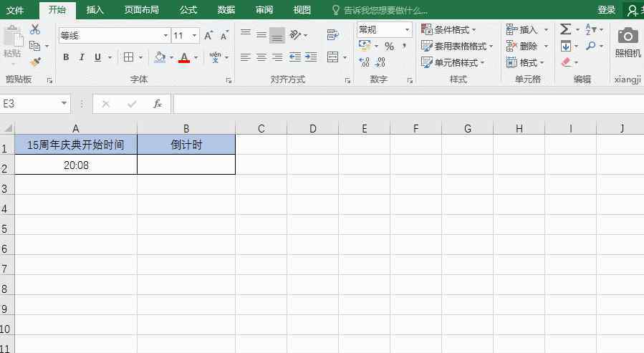The width and height of the screenshot is (644, 353).
Task: Click 删除 cells button
Action: click(x=522, y=46)
